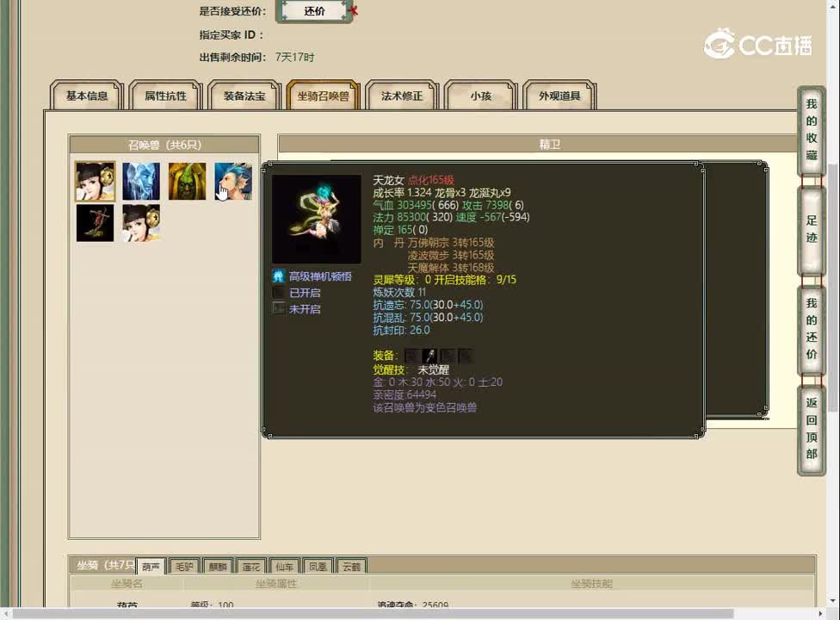
Task: Click the red X beside the 还价 button
Action: tap(353, 11)
